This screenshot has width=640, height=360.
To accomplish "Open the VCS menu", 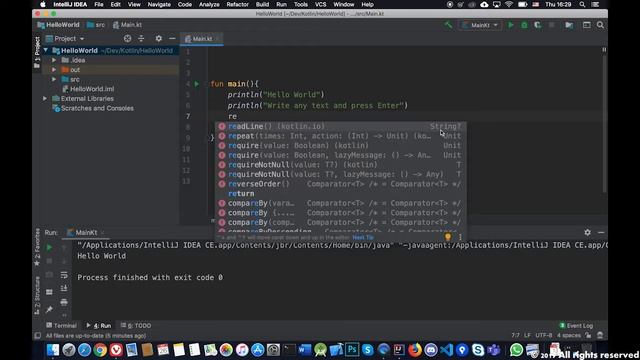I will click(320, 4).
